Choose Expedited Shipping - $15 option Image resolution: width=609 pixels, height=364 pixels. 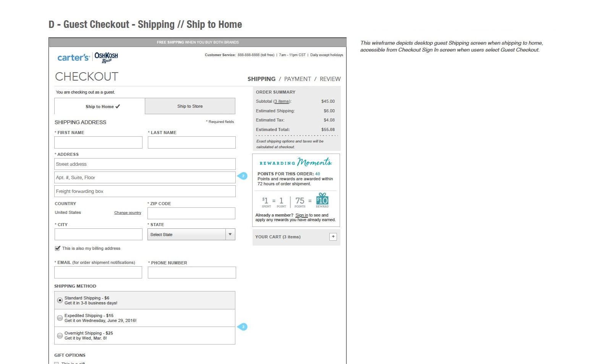click(x=60, y=318)
